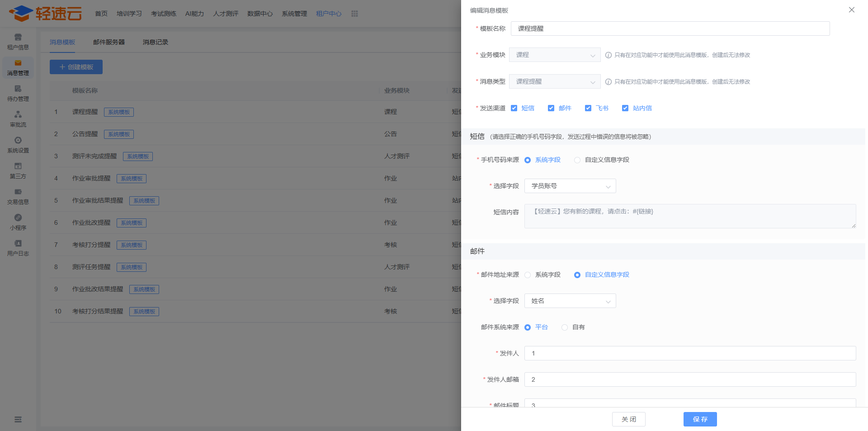Choose 自有 as 邮件系统来源

click(x=565, y=327)
